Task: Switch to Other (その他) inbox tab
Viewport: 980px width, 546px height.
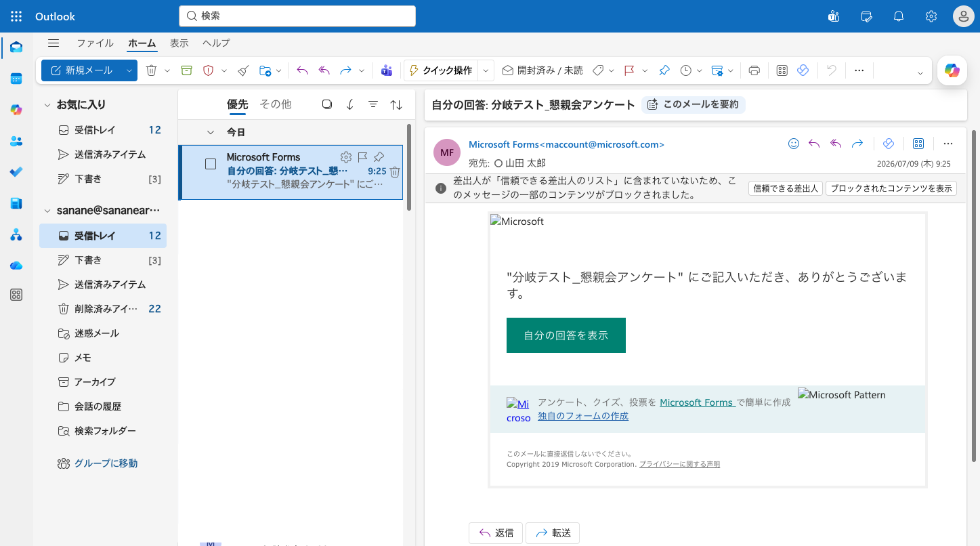Action: (276, 104)
